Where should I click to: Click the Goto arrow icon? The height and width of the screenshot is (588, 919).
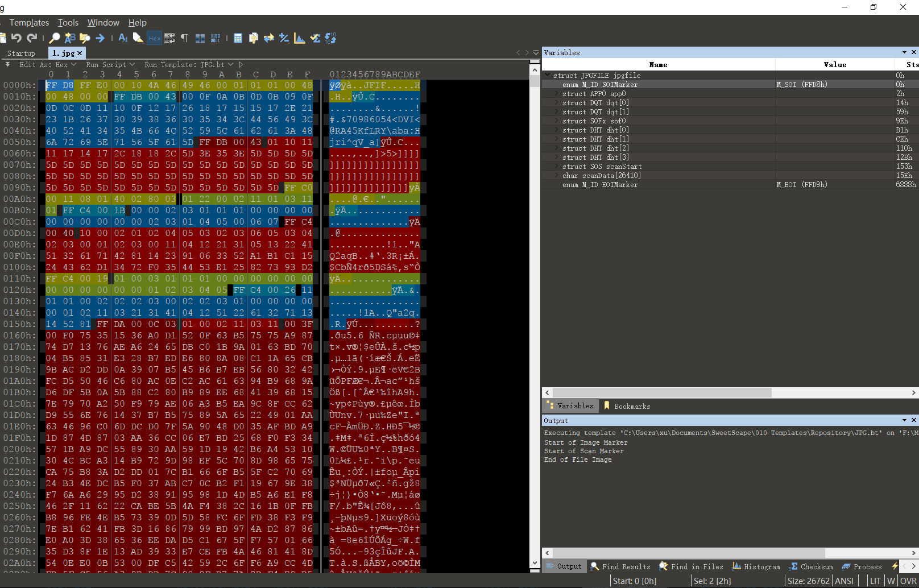pos(100,38)
